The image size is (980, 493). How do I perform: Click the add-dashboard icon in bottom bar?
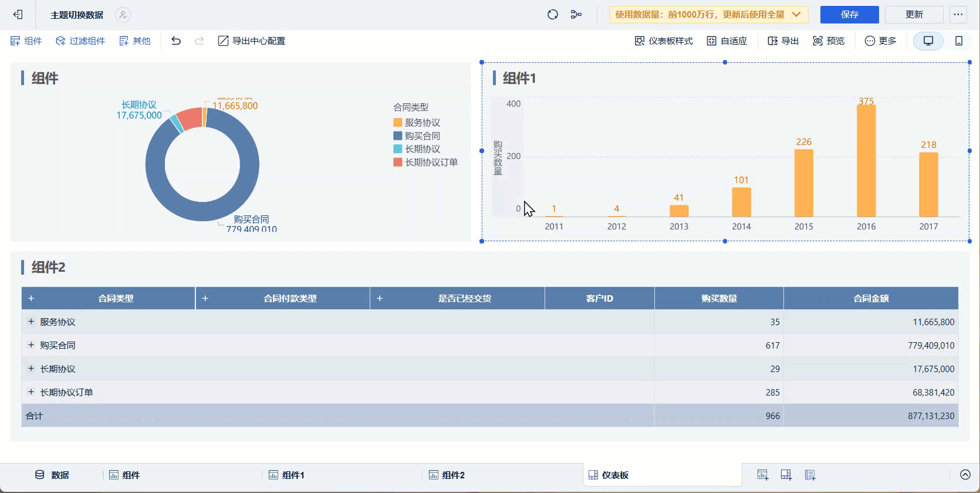click(x=786, y=475)
